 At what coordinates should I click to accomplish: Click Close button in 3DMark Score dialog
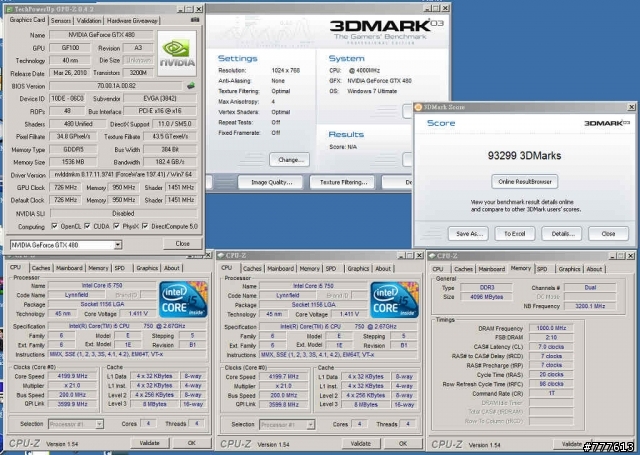[x=608, y=234]
